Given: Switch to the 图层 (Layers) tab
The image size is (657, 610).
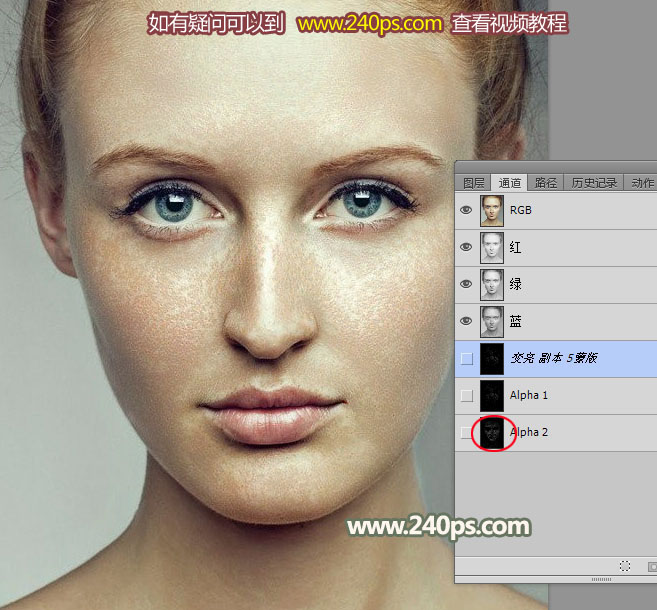Looking at the screenshot, I should tap(474, 183).
